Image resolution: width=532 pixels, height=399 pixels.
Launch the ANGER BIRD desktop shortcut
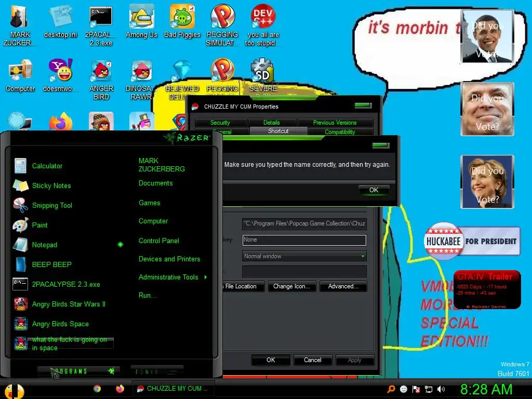pos(101,79)
